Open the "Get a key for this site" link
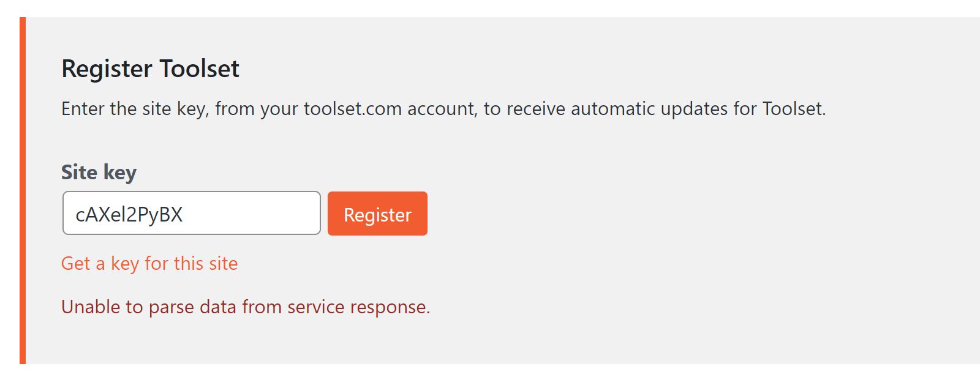This screenshot has height=372, width=980. [x=149, y=263]
